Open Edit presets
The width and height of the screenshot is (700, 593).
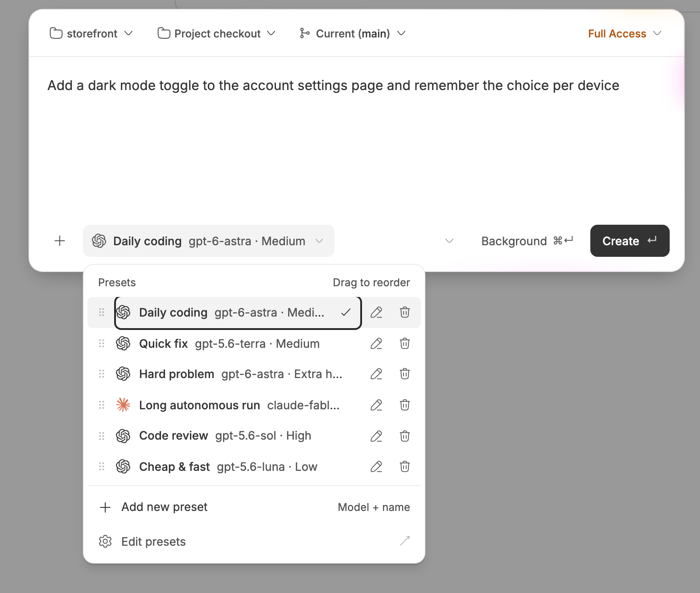[x=254, y=542]
